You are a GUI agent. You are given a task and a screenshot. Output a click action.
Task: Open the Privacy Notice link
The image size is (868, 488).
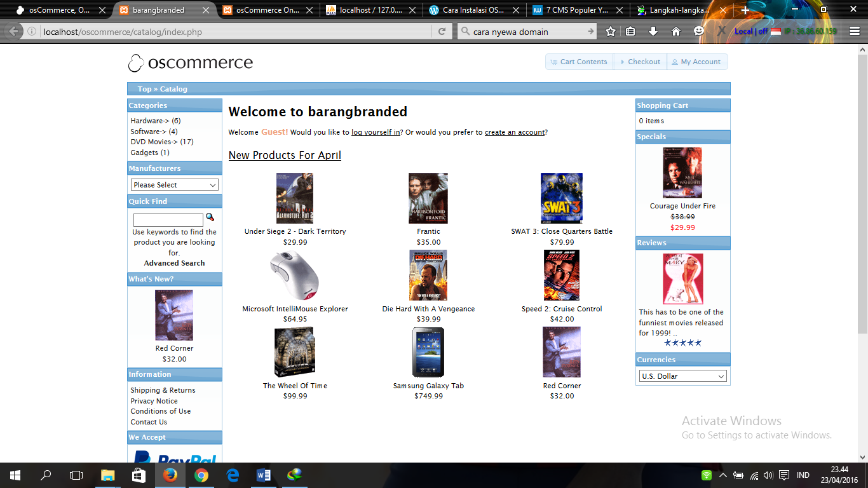[x=154, y=401]
